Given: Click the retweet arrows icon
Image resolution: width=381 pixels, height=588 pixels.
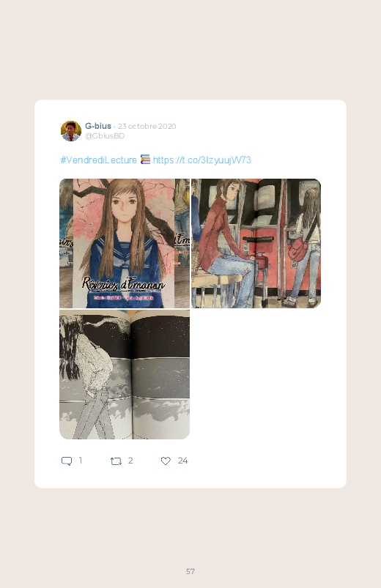Looking at the screenshot, I should point(116,461).
